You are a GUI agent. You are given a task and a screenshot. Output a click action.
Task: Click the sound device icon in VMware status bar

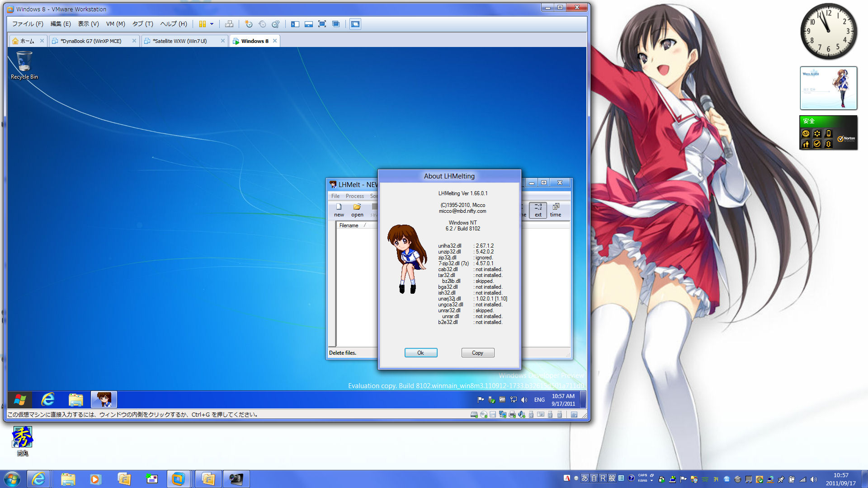[522, 414]
